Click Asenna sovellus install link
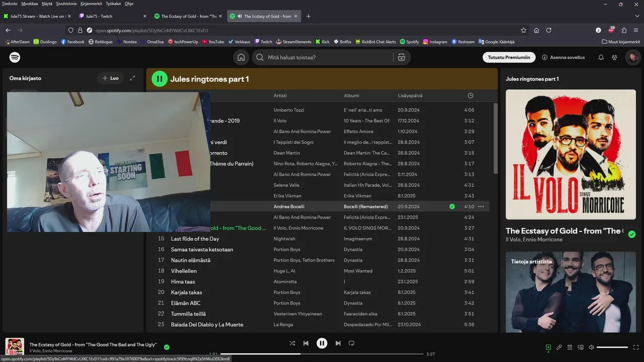The image size is (644, 362). [x=563, y=57]
